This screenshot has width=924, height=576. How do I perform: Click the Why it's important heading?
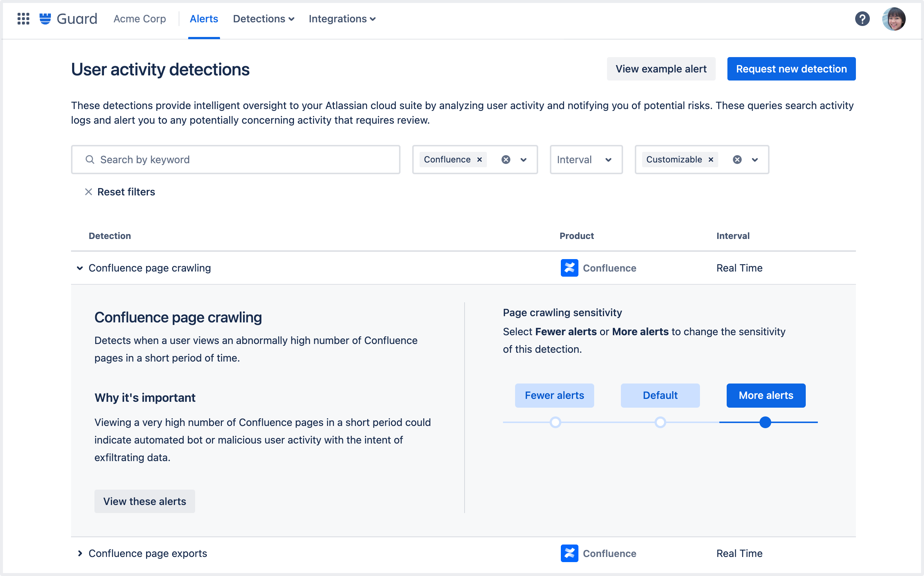pyautogui.click(x=145, y=398)
